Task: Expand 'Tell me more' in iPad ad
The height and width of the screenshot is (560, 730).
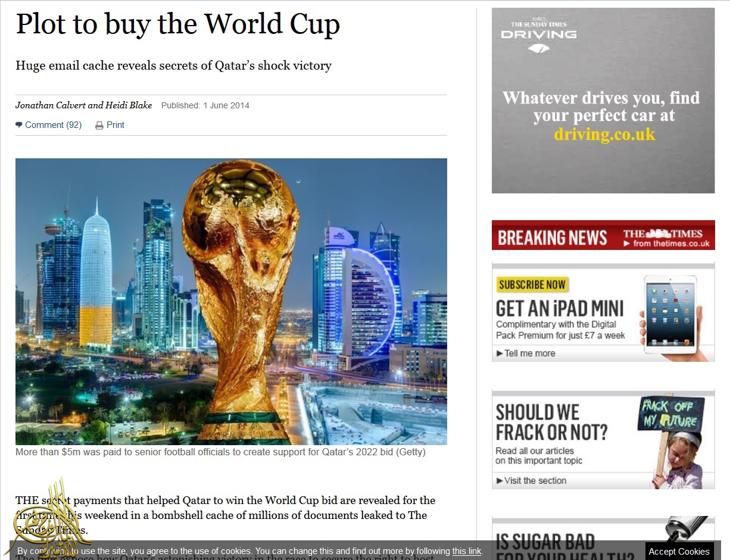Action: pos(526,353)
